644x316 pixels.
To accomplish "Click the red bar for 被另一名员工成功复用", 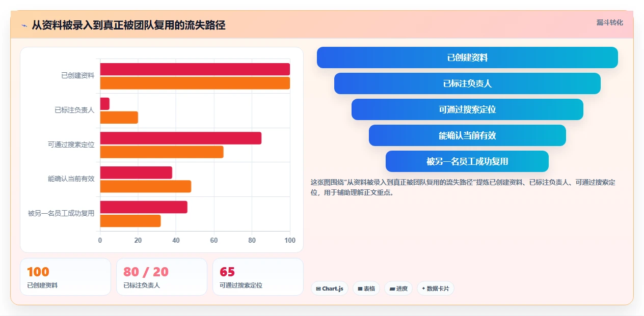I will (x=144, y=207).
